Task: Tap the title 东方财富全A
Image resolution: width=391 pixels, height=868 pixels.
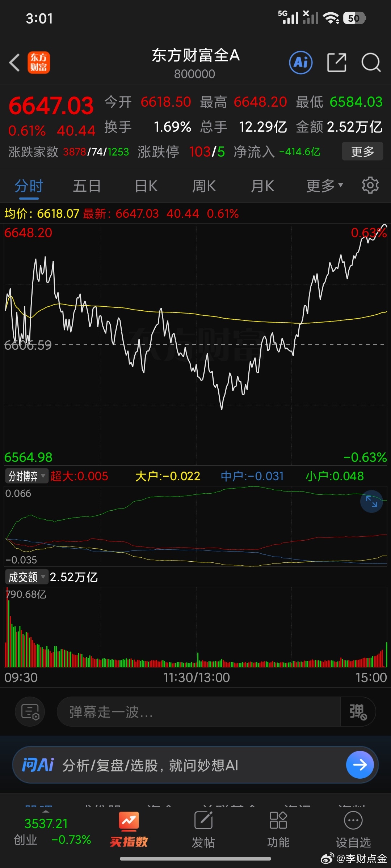Action: [195, 55]
